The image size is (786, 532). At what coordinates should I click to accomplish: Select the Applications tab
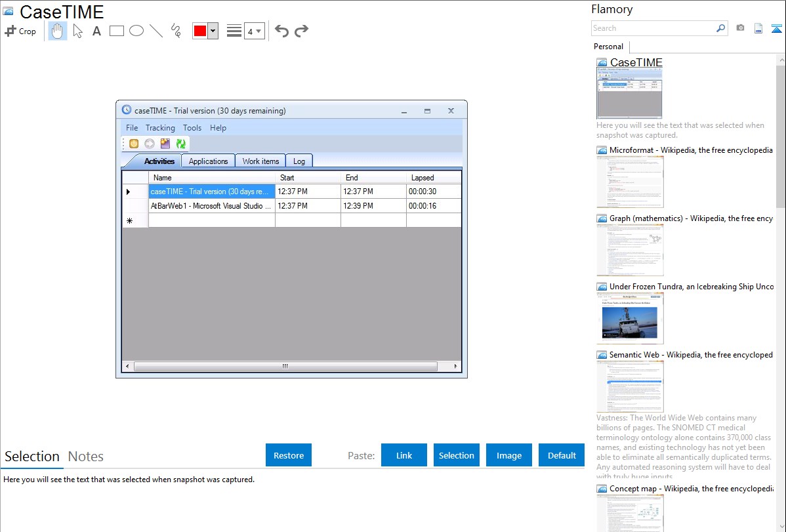(x=208, y=161)
